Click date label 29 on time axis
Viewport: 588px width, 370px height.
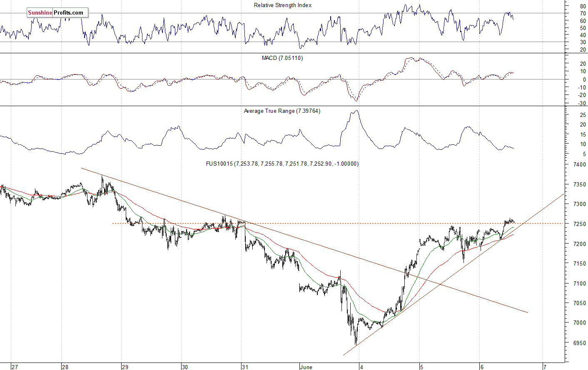tap(125, 367)
